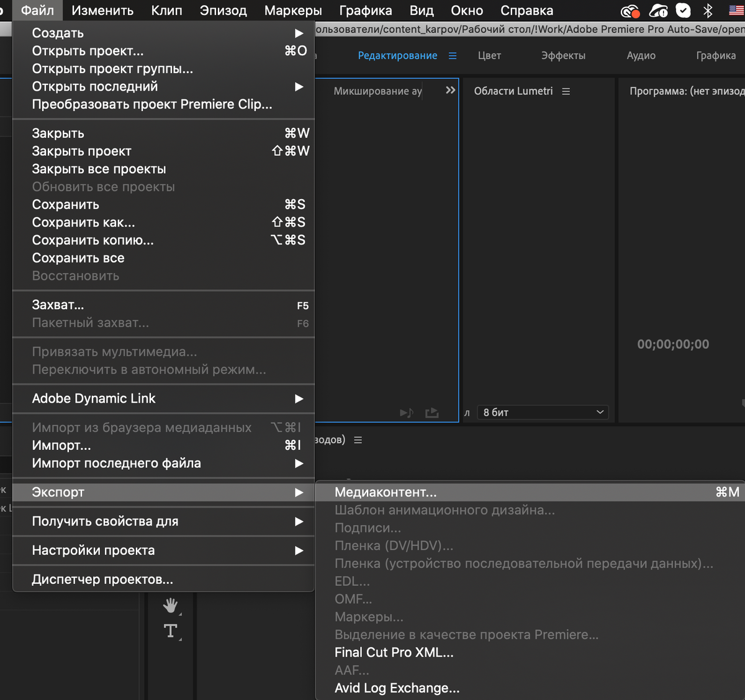Show hidden panel tabs with double chevron
The image size is (745, 700).
450,91
